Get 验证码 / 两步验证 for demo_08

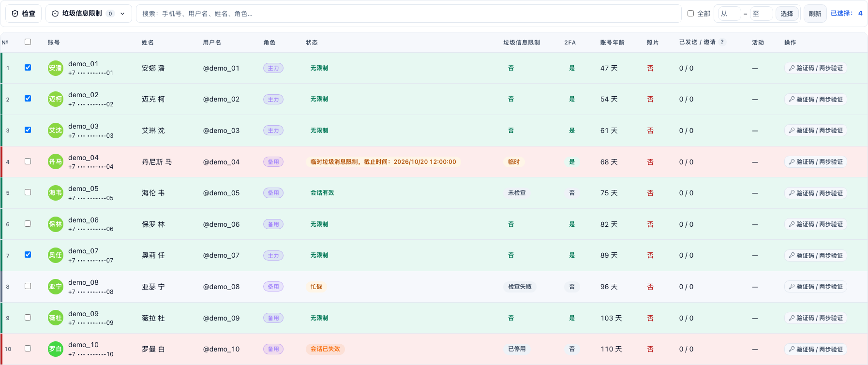pyautogui.click(x=816, y=287)
